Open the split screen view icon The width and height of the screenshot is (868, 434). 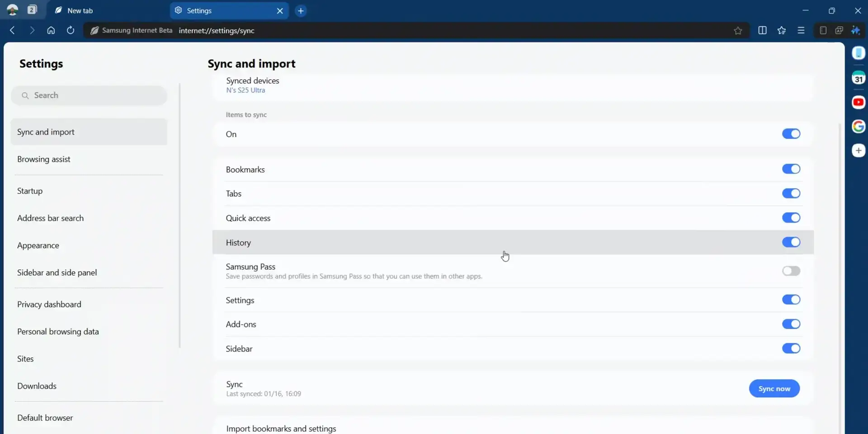[763, 30]
